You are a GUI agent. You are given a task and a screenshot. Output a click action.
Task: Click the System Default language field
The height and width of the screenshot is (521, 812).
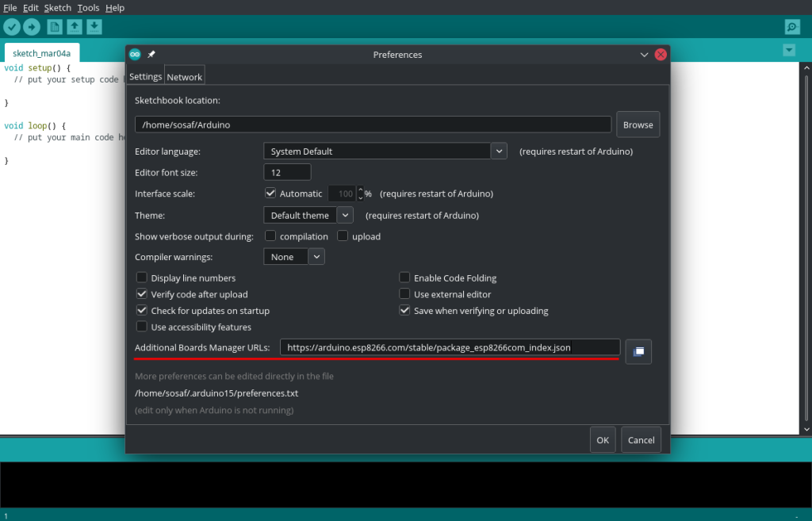click(377, 151)
